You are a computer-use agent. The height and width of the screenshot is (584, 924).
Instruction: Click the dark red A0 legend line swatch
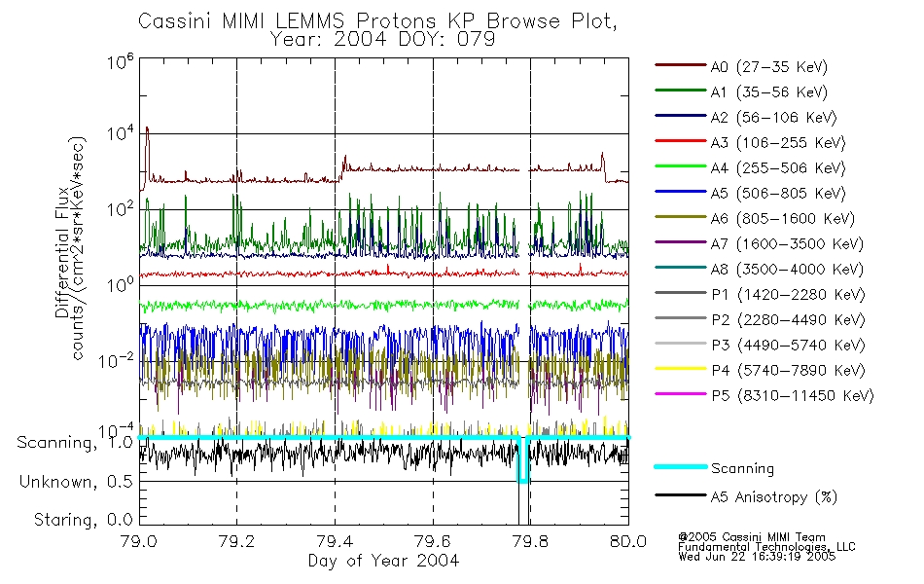[x=681, y=65]
